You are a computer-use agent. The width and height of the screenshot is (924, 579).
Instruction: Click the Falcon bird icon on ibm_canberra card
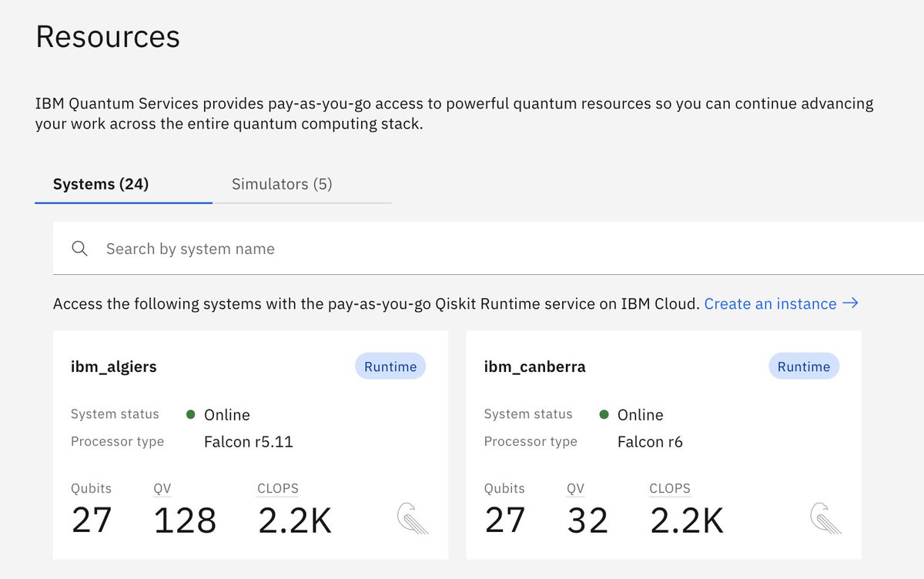825,518
